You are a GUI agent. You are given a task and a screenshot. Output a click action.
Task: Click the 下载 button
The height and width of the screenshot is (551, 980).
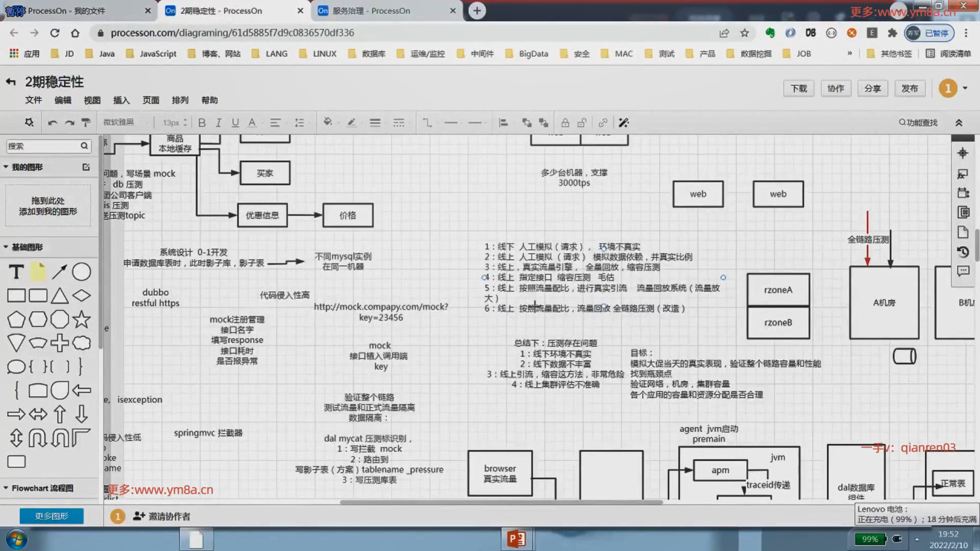click(x=799, y=88)
